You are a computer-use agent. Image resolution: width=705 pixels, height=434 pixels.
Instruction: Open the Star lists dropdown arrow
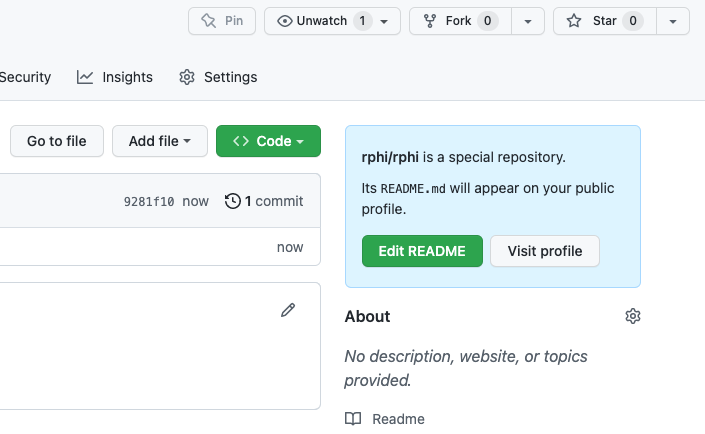pos(673,21)
